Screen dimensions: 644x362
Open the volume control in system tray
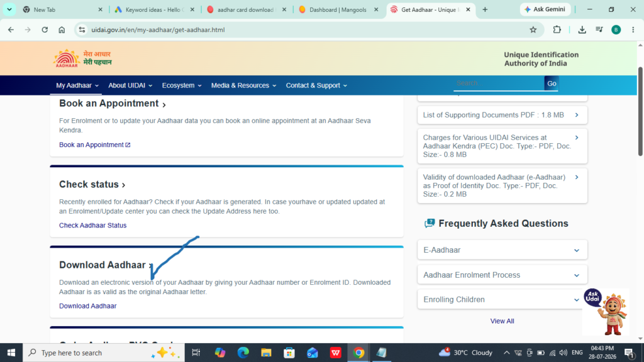coord(563,353)
